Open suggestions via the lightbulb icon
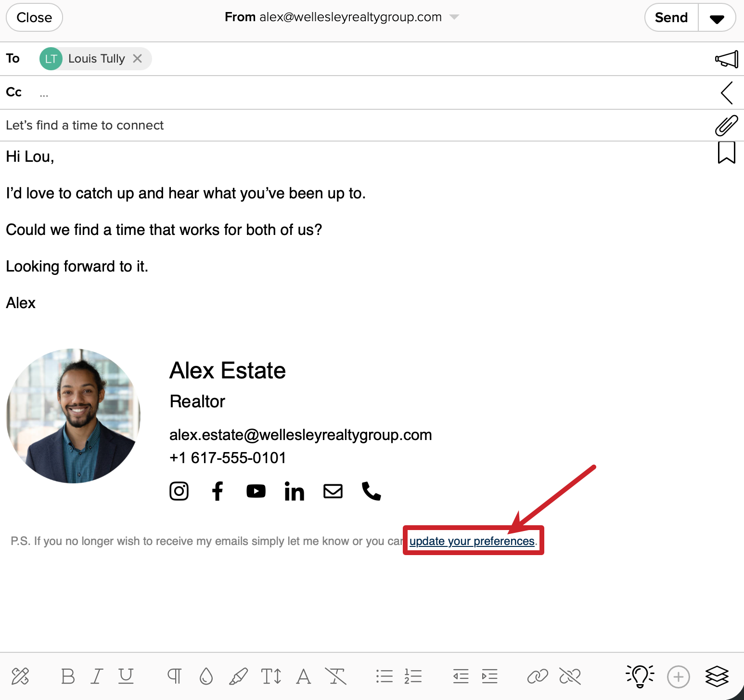 click(640, 676)
